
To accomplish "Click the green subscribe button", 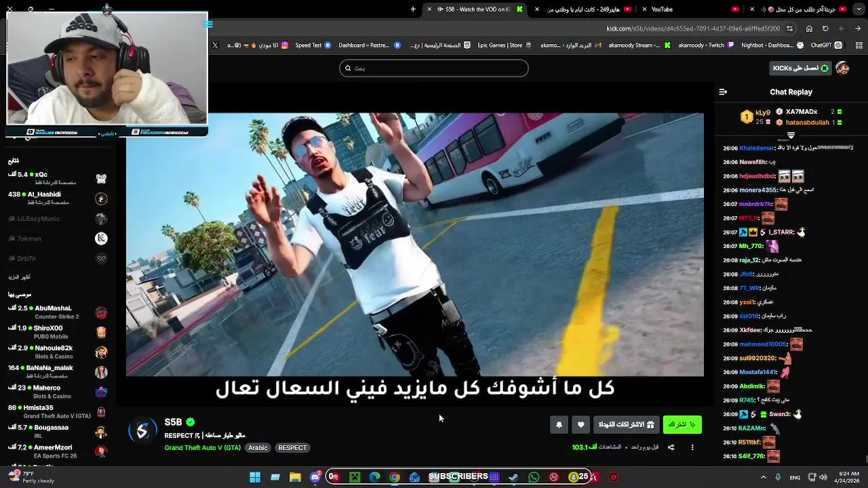I will [682, 425].
